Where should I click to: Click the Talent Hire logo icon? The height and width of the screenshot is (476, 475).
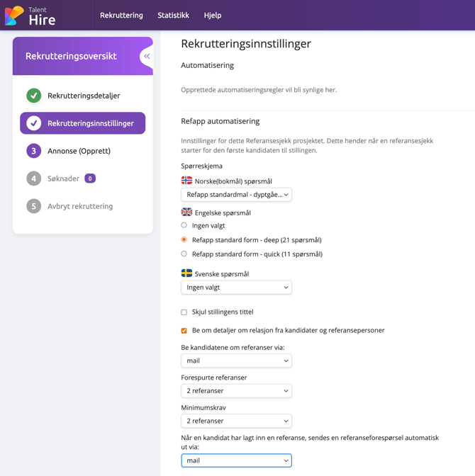coord(14,16)
